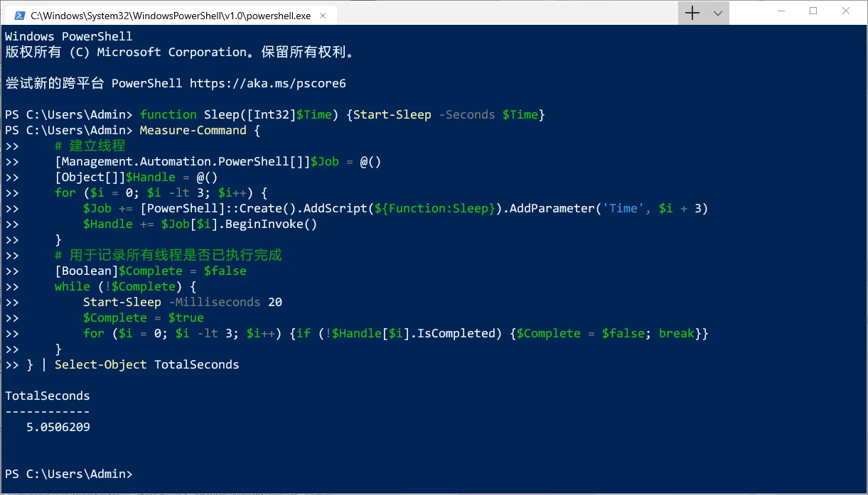Click the 建立线程 comment line
Viewport: 868px width, 495px height.
click(90, 146)
